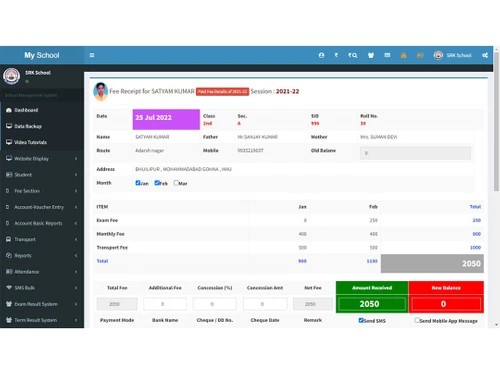Click the Additional Fee input field
The height and width of the screenshot is (375, 500).
pos(165,304)
